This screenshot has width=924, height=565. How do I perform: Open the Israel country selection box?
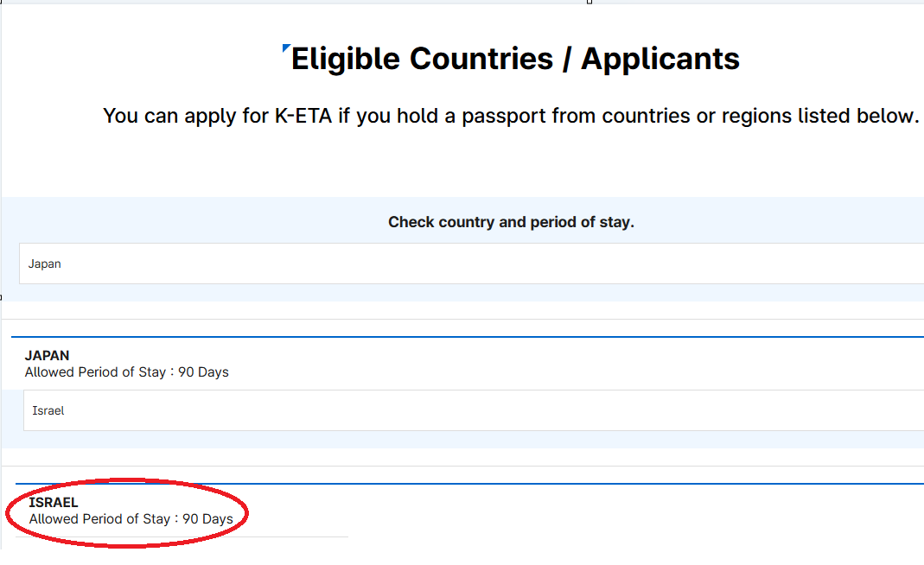point(474,410)
